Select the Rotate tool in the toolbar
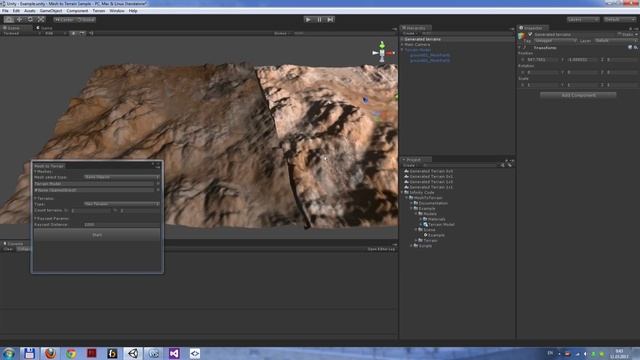 coord(30,20)
